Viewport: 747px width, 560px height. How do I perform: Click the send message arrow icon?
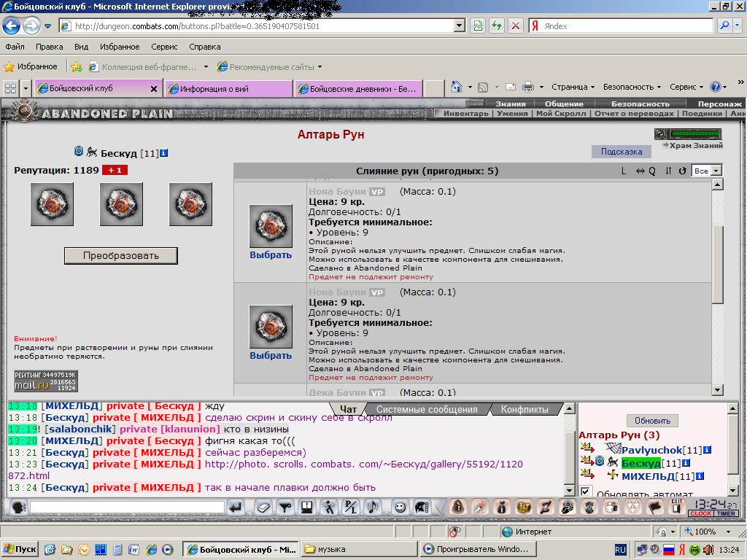coord(236,507)
